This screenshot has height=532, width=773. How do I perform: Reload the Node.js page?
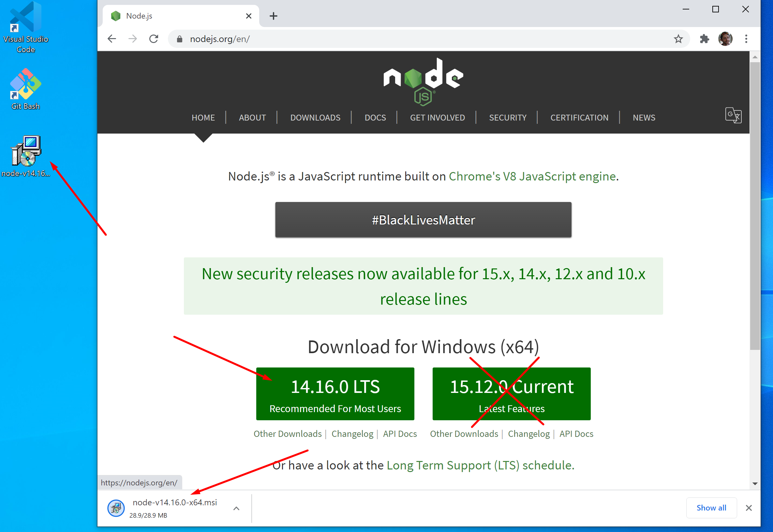(x=154, y=39)
